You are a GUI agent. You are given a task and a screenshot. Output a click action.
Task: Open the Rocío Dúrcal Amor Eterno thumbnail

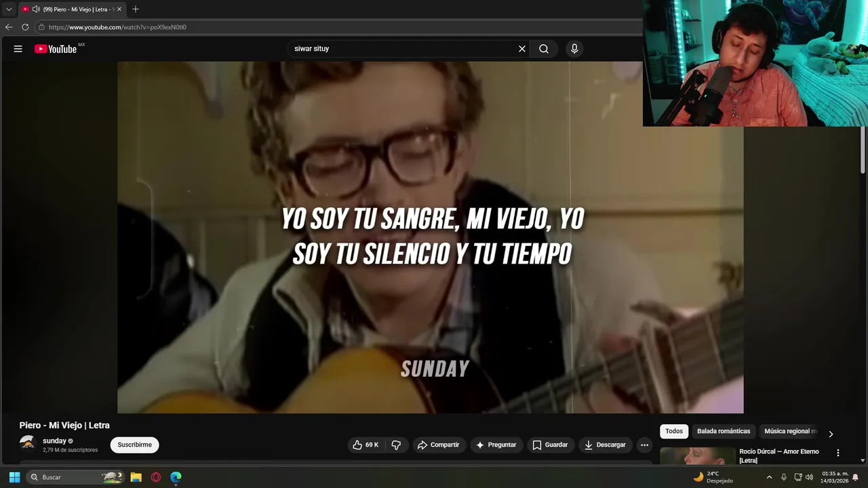[697, 456]
